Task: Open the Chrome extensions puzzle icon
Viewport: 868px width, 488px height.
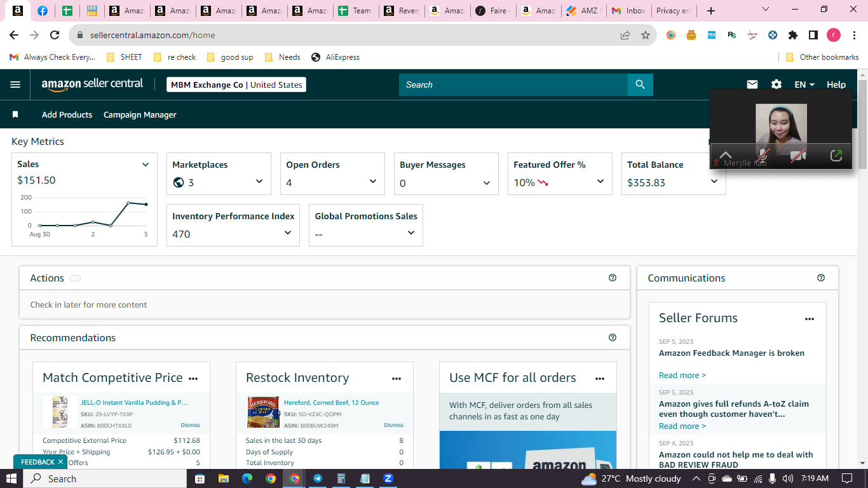Action: [x=793, y=36]
